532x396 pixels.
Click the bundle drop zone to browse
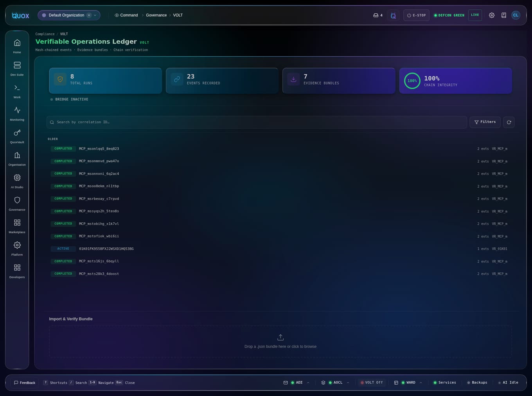[280, 342]
